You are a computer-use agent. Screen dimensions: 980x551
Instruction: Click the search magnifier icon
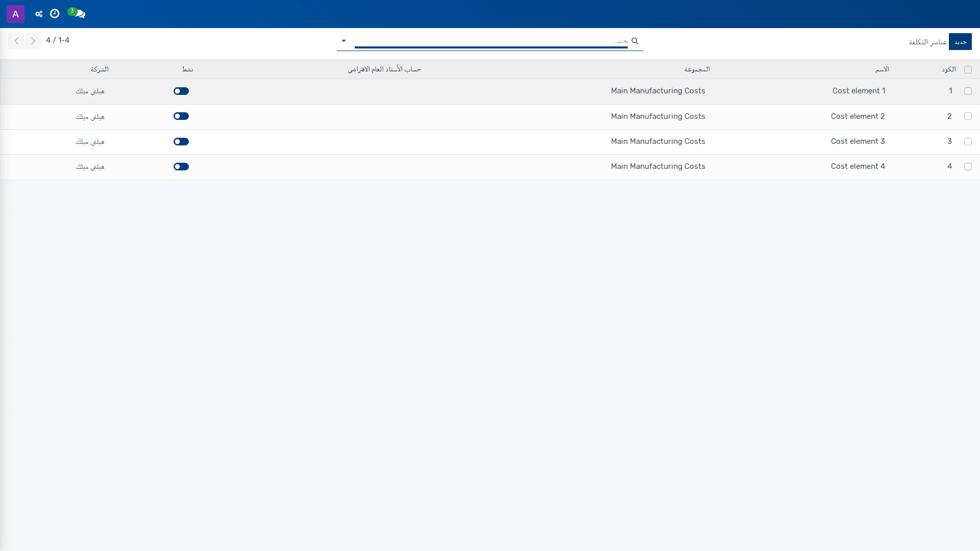click(x=635, y=41)
